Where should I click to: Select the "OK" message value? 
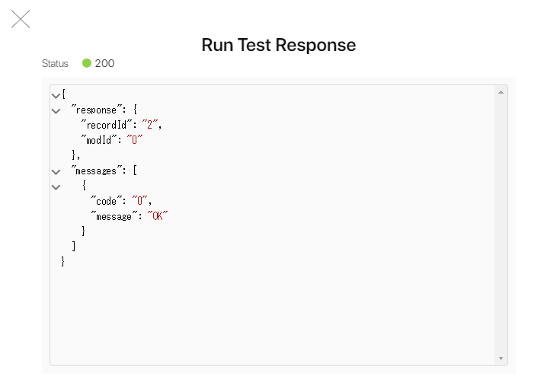[x=158, y=216]
